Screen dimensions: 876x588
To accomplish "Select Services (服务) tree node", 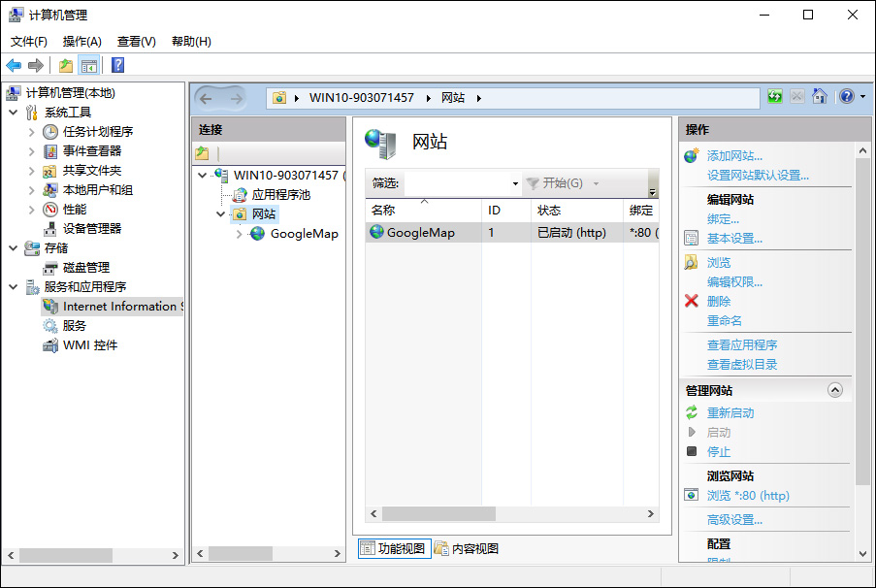I will (75, 326).
